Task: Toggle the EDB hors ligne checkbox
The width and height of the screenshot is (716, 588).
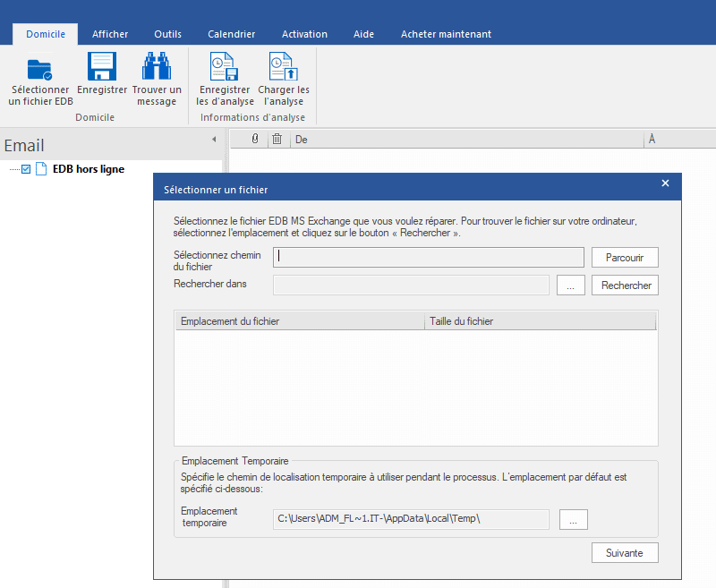Action: click(x=26, y=169)
